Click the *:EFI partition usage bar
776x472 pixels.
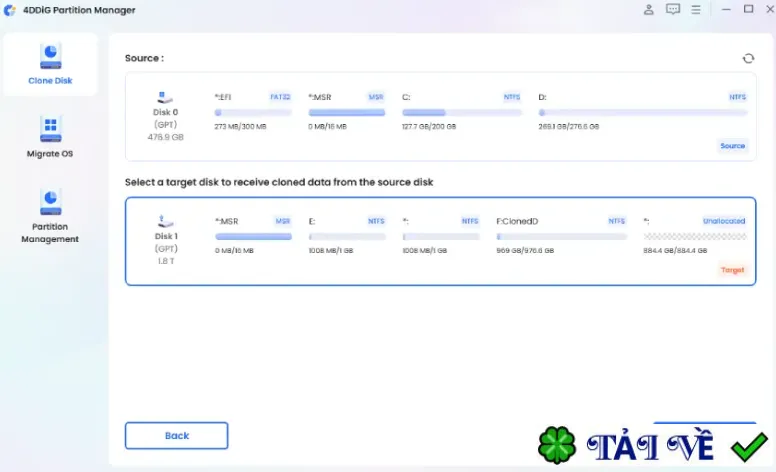(253, 113)
